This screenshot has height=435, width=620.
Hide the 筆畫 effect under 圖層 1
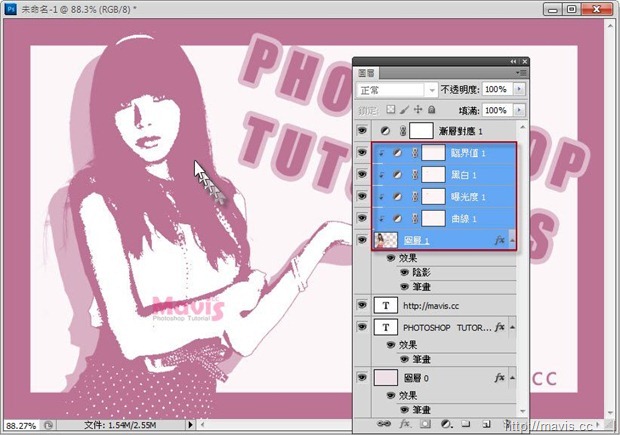tap(404, 286)
